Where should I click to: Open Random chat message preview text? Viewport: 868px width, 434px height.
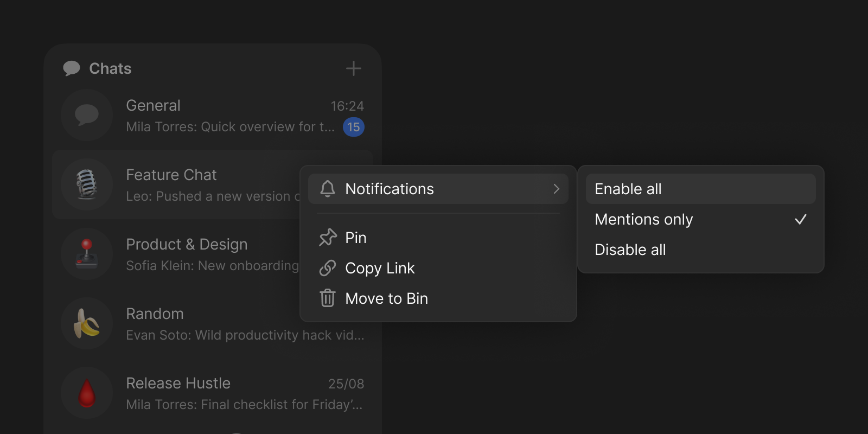[x=245, y=335]
